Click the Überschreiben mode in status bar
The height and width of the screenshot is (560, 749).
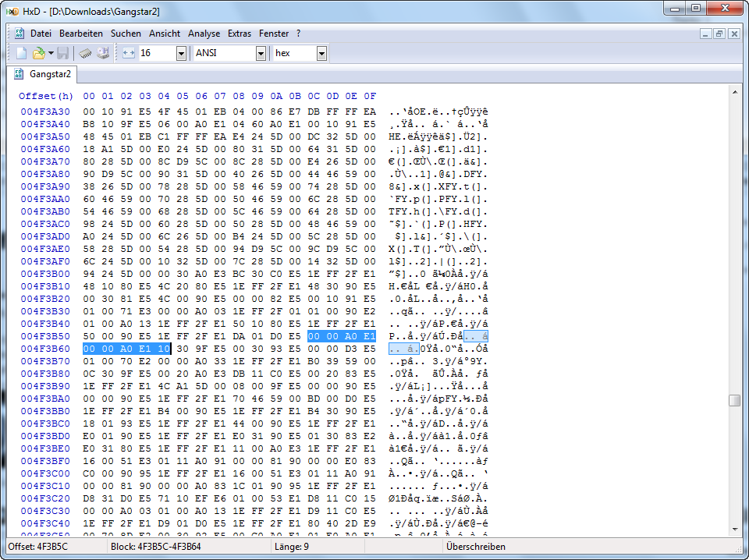click(475, 547)
